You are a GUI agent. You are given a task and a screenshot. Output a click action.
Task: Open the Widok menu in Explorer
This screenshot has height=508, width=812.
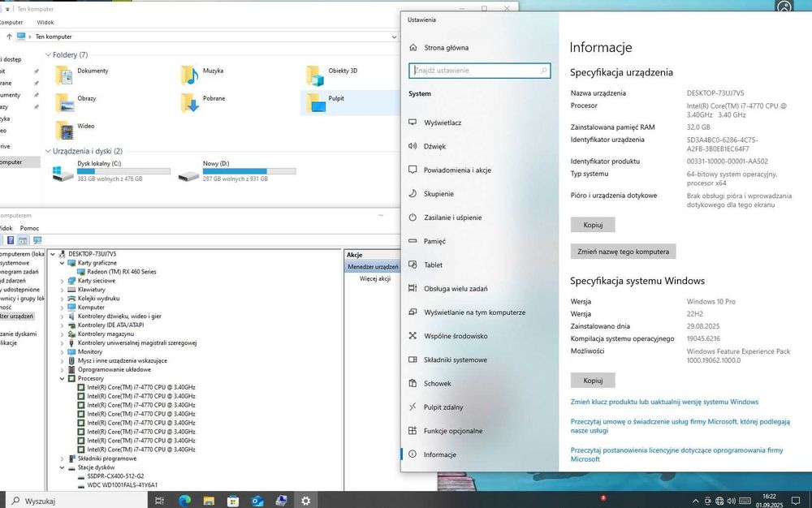tap(45, 22)
